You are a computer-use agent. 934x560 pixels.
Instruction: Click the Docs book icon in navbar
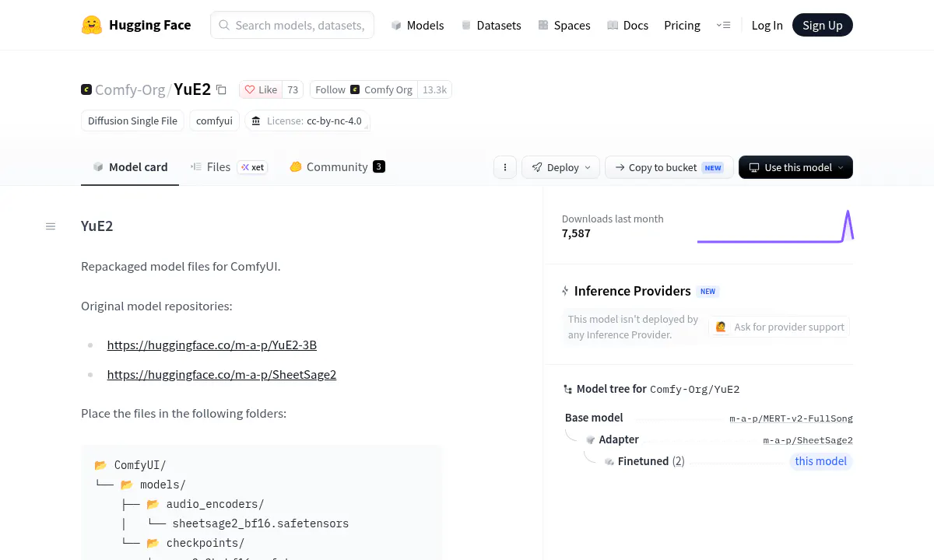pyautogui.click(x=613, y=25)
